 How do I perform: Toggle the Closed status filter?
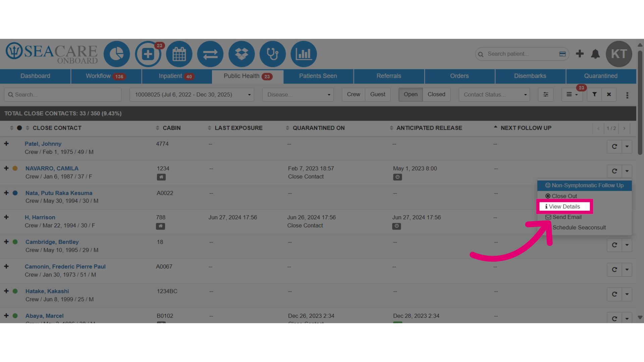point(436,95)
